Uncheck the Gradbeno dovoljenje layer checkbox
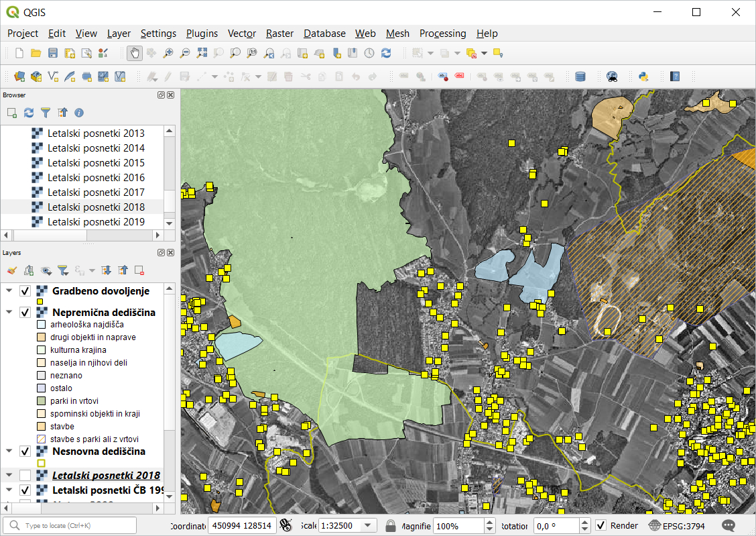Screen dimensions: 756x536 (25, 291)
